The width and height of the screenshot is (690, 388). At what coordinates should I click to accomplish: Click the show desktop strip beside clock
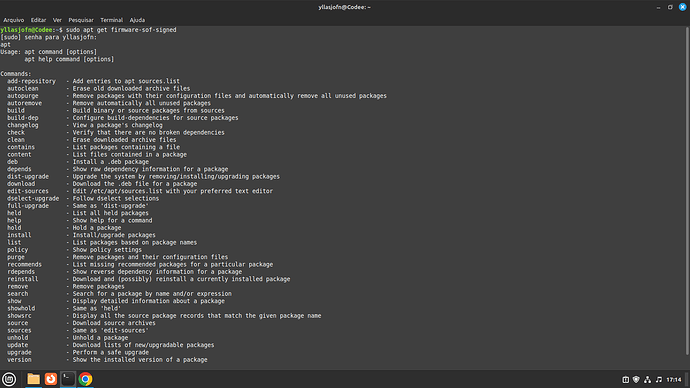(x=687, y=379)
